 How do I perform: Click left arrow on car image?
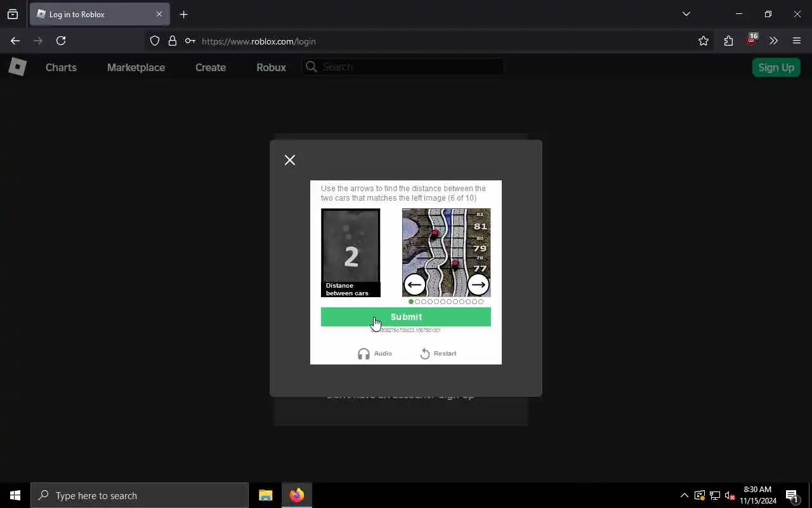coord(415,284)
